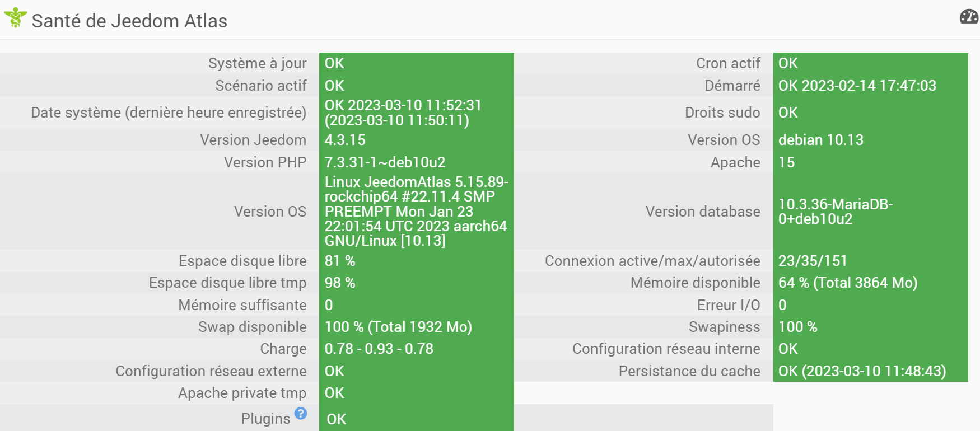Click the blue help icon beside Plugins
The width and height of the screenshot is (980, 431).
click(301, 414)
